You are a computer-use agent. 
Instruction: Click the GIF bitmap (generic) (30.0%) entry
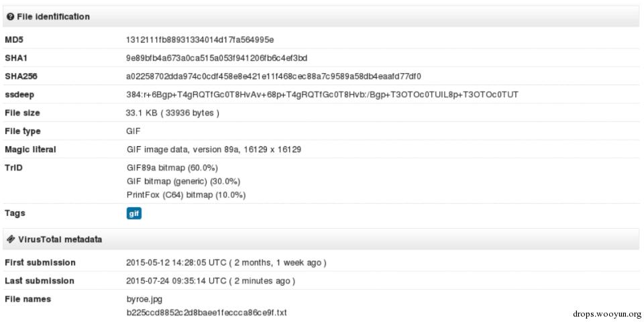click(x=183, y=182)
